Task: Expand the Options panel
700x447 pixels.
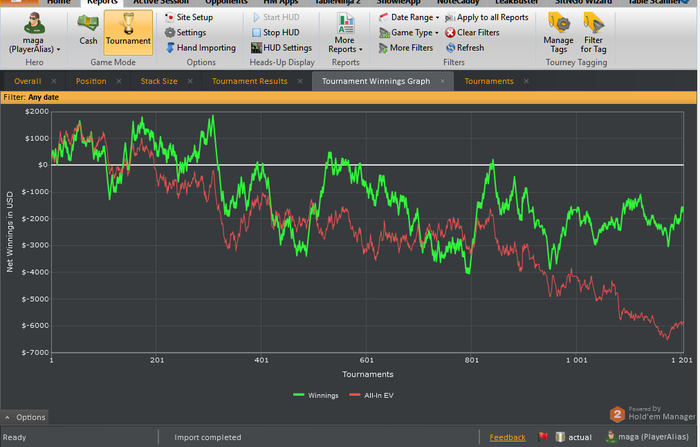Action: point(25,418)
